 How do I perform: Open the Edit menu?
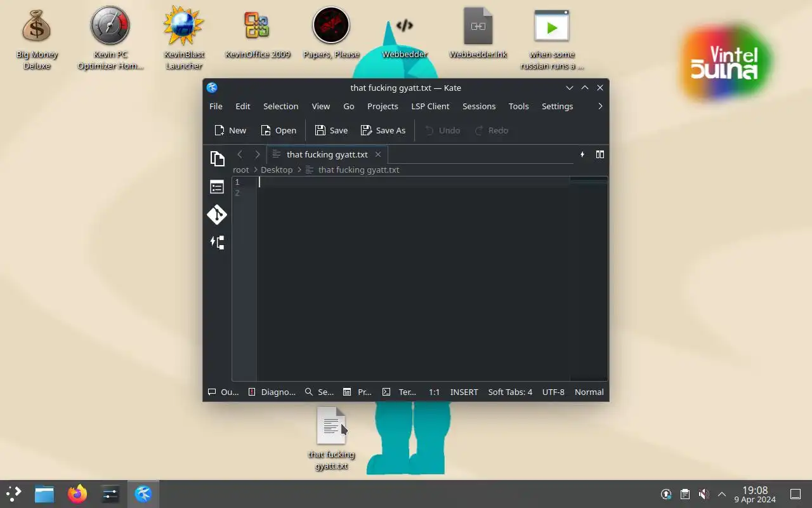click(243, 106)
